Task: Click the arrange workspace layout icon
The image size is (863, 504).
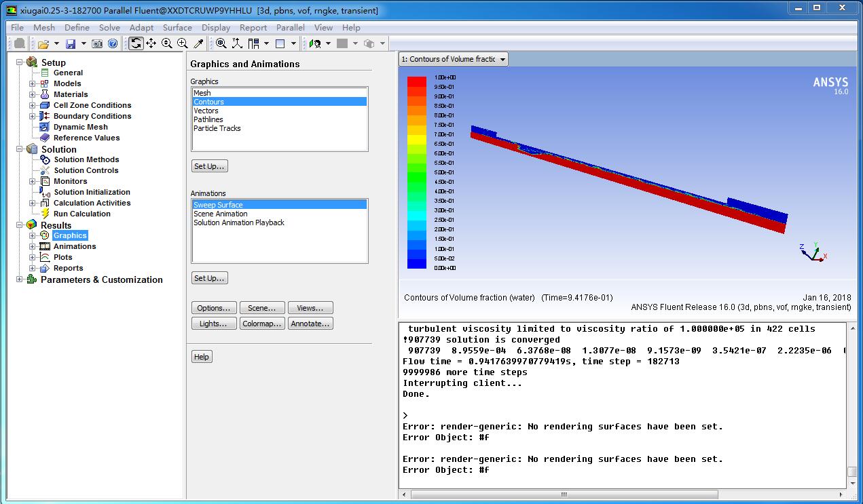Action: pos(253,43)
